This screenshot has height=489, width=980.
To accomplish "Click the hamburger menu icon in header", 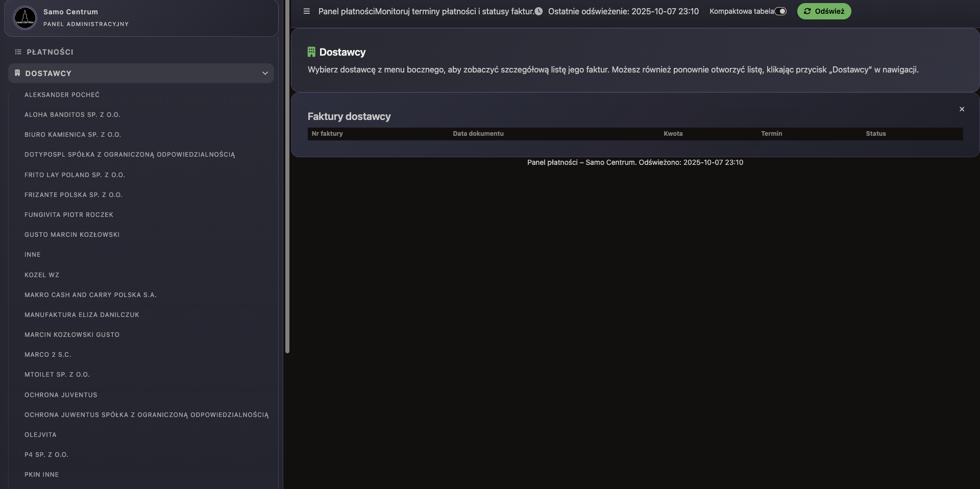I will pos(306,11).
